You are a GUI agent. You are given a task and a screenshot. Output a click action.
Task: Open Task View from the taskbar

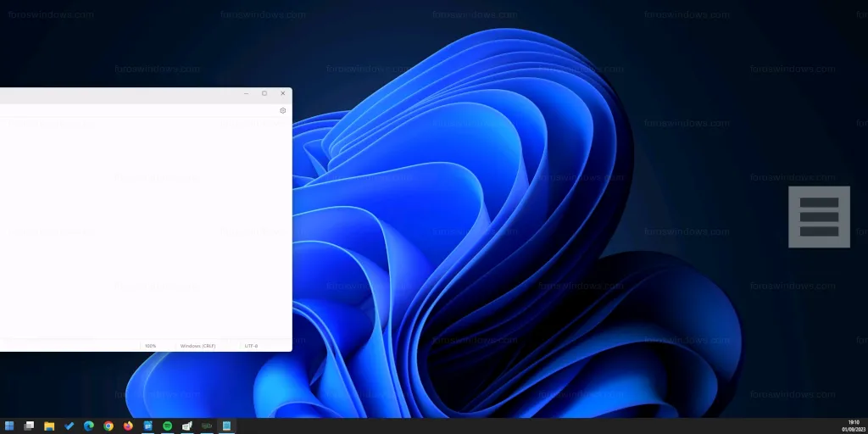(x=30, y=426)
